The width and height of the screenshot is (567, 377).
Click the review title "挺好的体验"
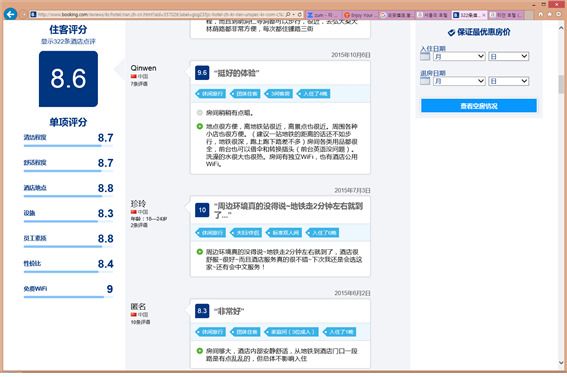(236, 73)
